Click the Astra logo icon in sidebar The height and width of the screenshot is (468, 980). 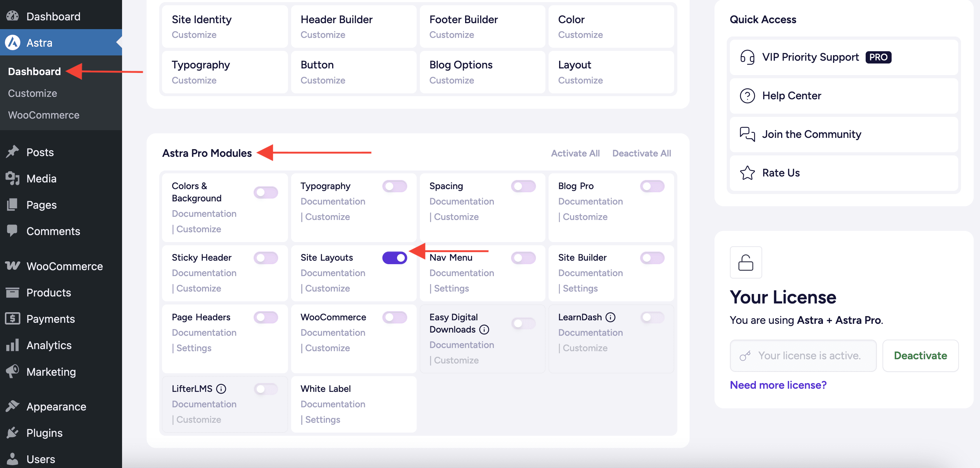13,42
